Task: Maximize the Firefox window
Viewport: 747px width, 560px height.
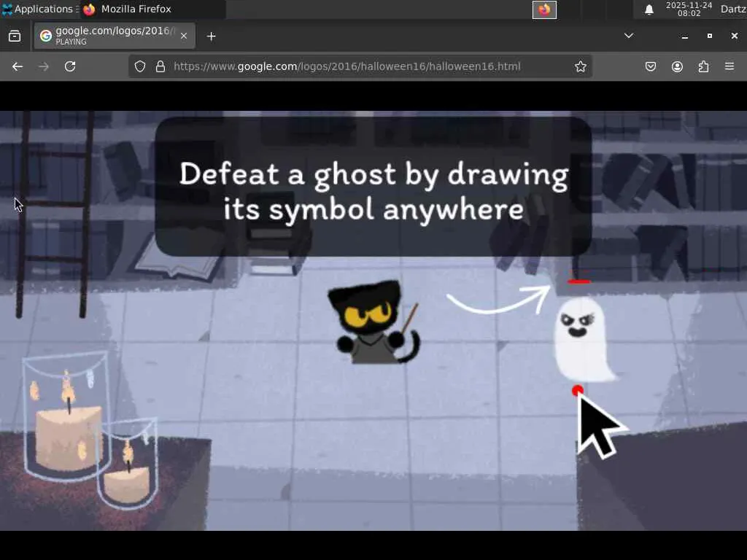Action: click(x=709, y=36)
